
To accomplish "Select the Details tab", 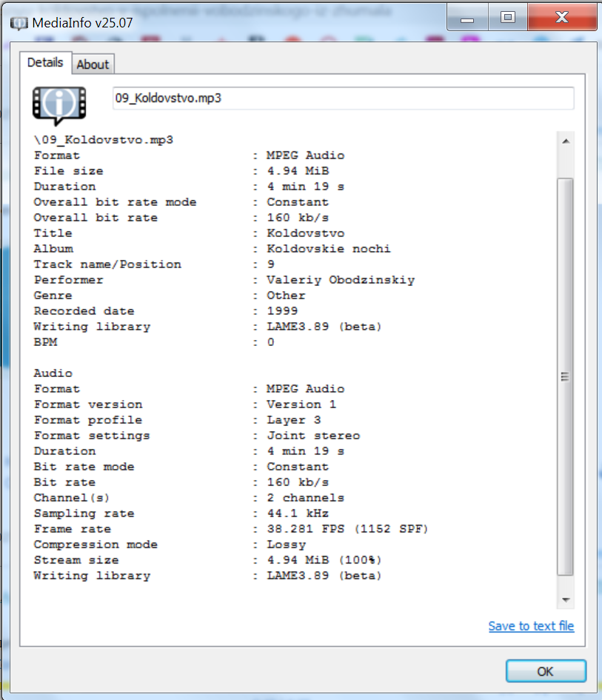I will coord(45,63).
